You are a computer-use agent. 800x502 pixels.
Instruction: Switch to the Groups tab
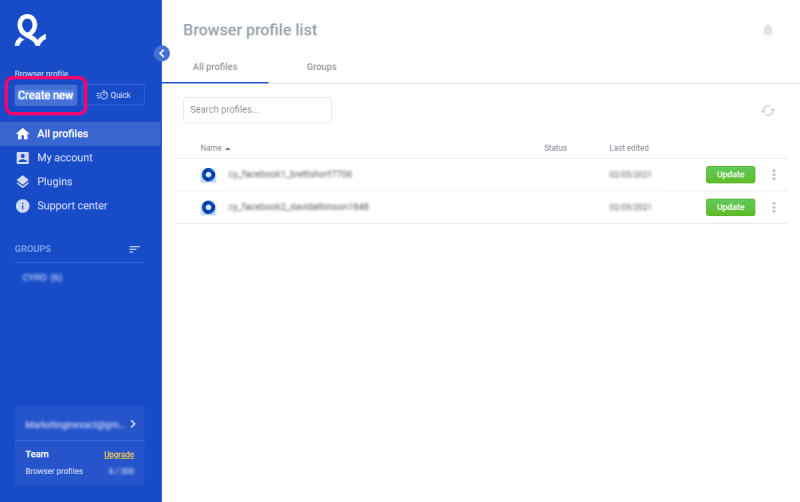click(x=321, y=67)
